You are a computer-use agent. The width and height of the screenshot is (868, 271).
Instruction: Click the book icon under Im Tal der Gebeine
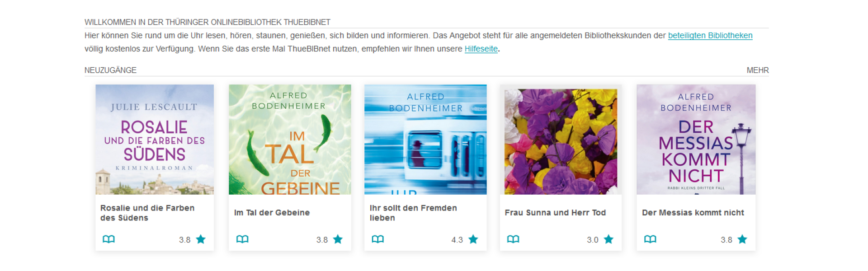coord(242,239)
